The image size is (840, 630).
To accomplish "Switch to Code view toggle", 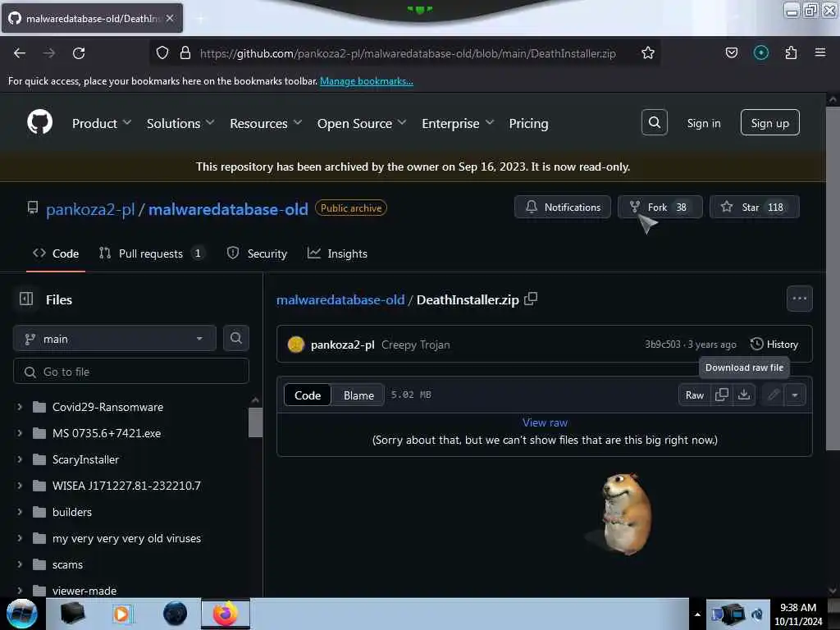I will click(308, 395).
